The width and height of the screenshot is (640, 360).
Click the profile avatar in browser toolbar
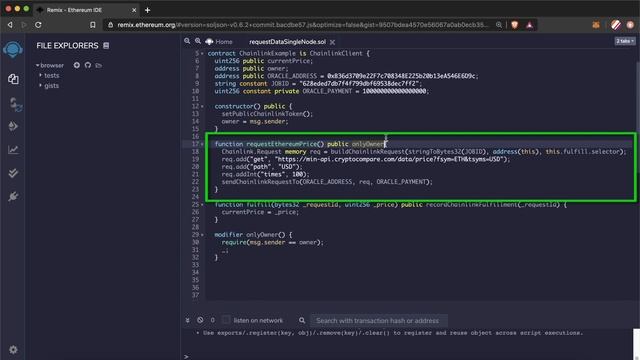pyautogui.click(x=631, y=25)
